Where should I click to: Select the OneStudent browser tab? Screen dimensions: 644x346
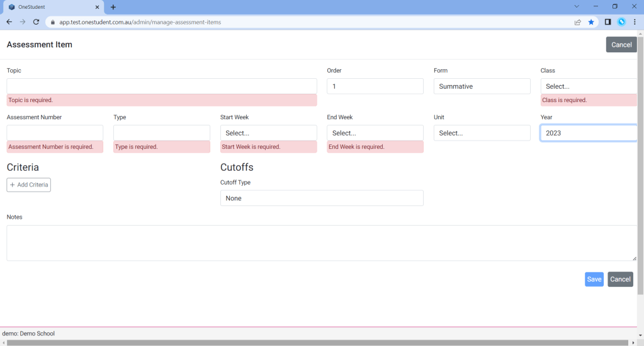click(50, 7)
